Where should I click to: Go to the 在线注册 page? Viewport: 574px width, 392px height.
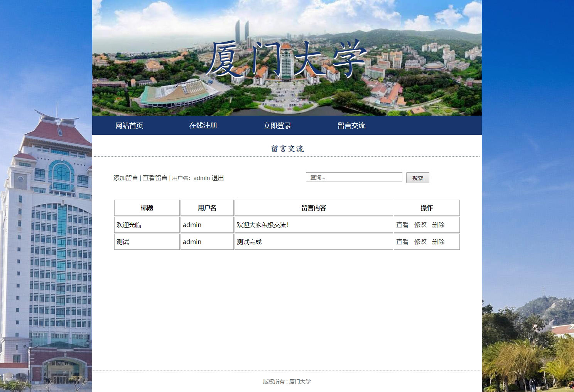point(203,125)
